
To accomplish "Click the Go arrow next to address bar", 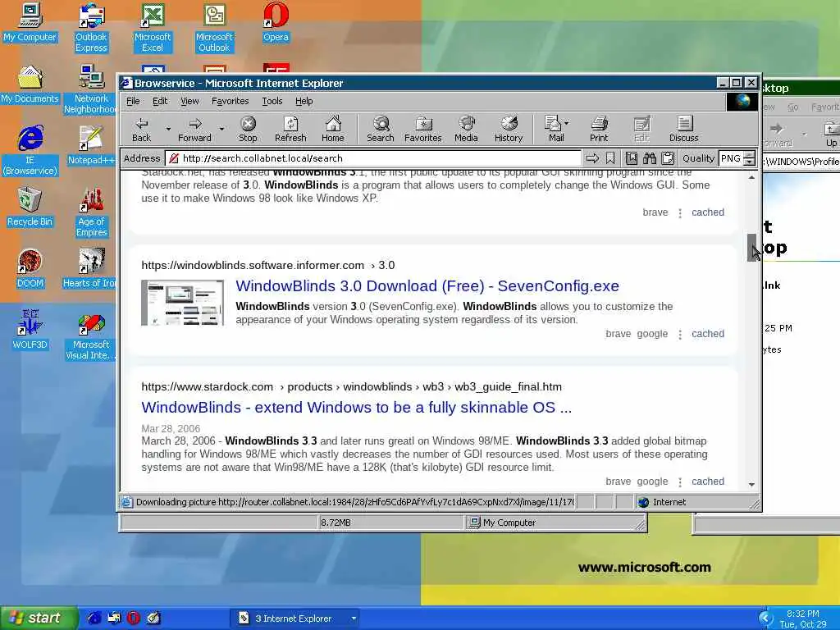I will pos(592,158).
